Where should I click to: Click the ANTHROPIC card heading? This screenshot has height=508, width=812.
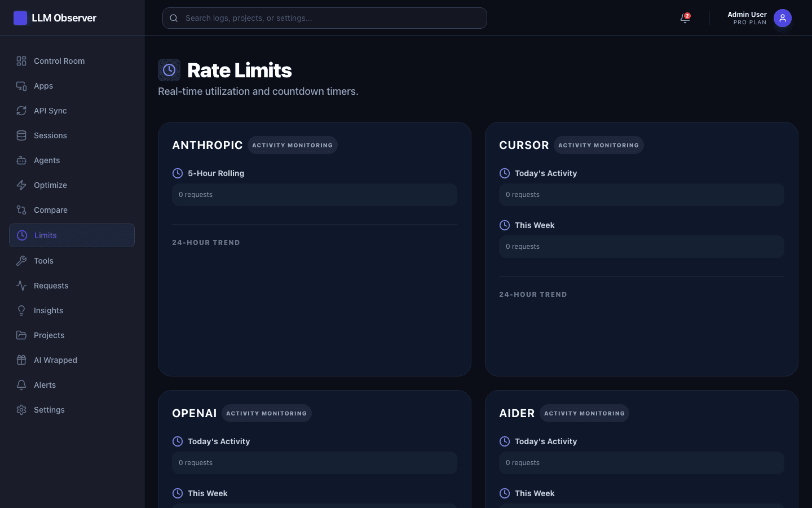(208, 145)
